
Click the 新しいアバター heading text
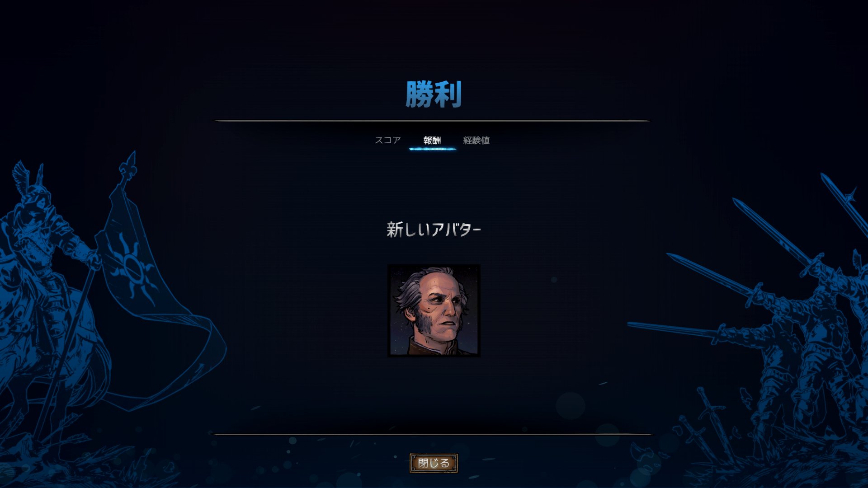pyautogui.click(x=434, y=230)
